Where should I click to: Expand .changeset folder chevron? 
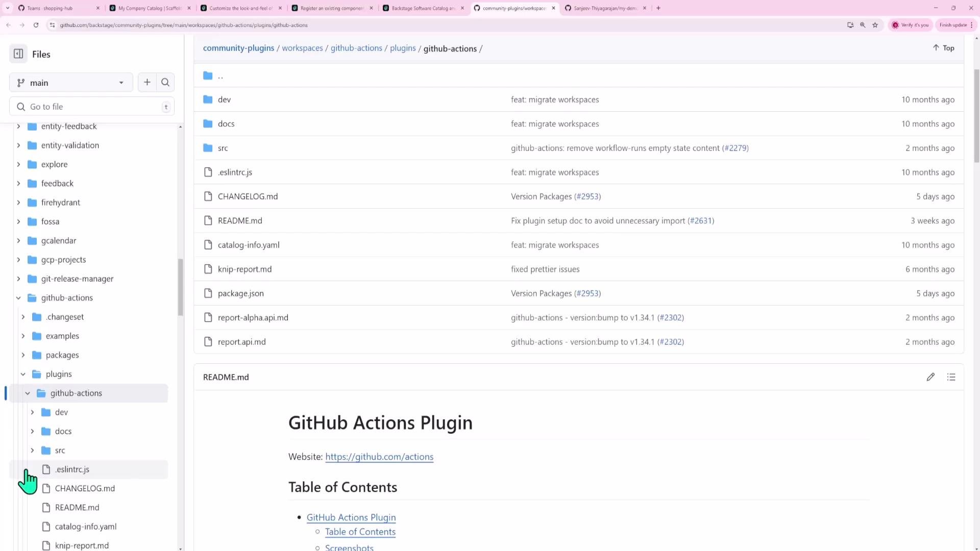23,317
